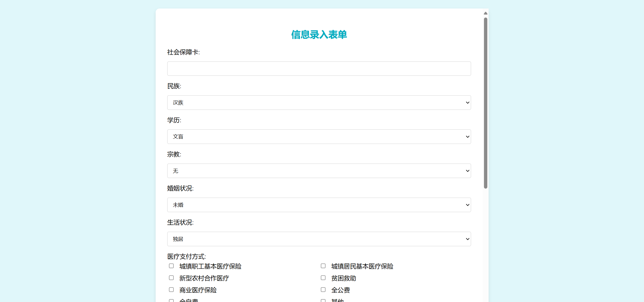The image size is (644, 302).
Task: Open the 宗教 dropdown showing 无
Action: (x=319, y=171)
